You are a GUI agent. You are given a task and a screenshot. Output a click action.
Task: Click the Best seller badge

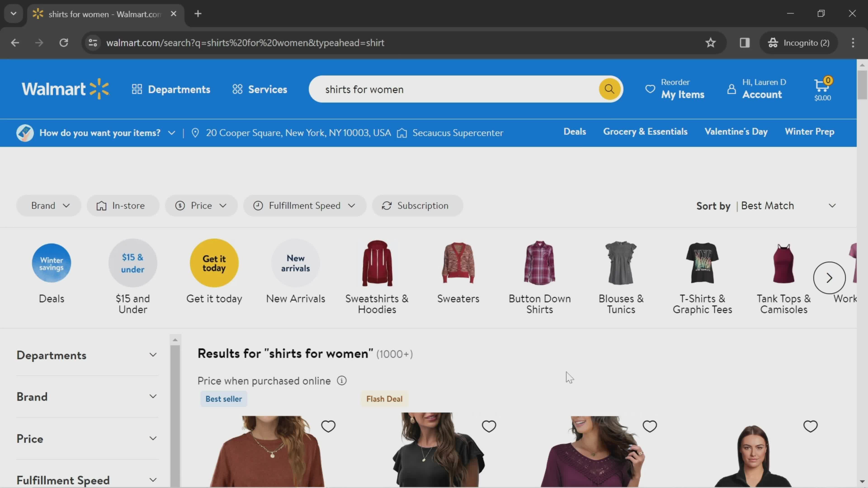[x=224, y=399]
